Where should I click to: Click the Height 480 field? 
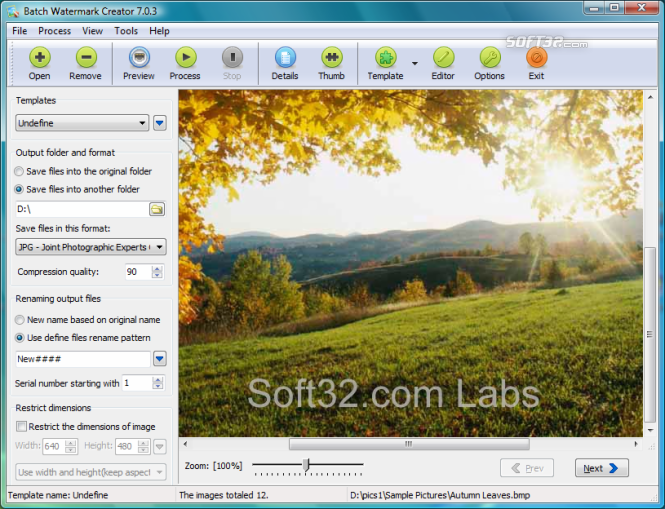pyautogui.click(x=126, y=446)
